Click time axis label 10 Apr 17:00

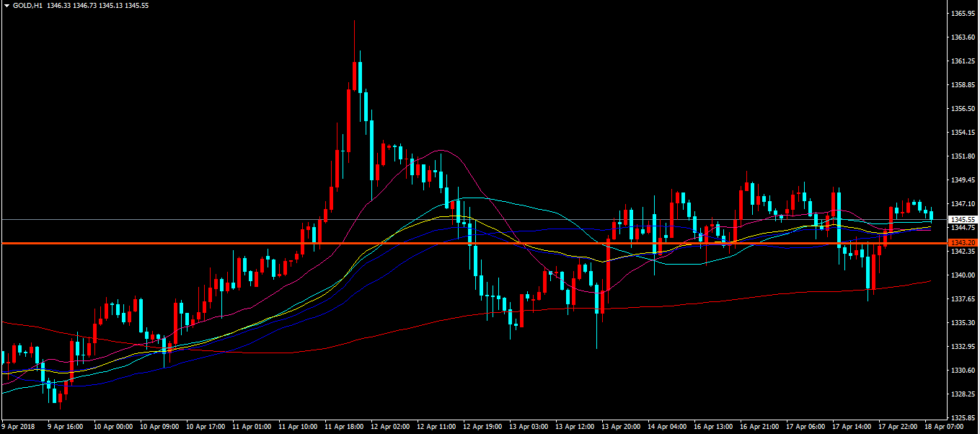pyautogui.click(x=204, y=427)
